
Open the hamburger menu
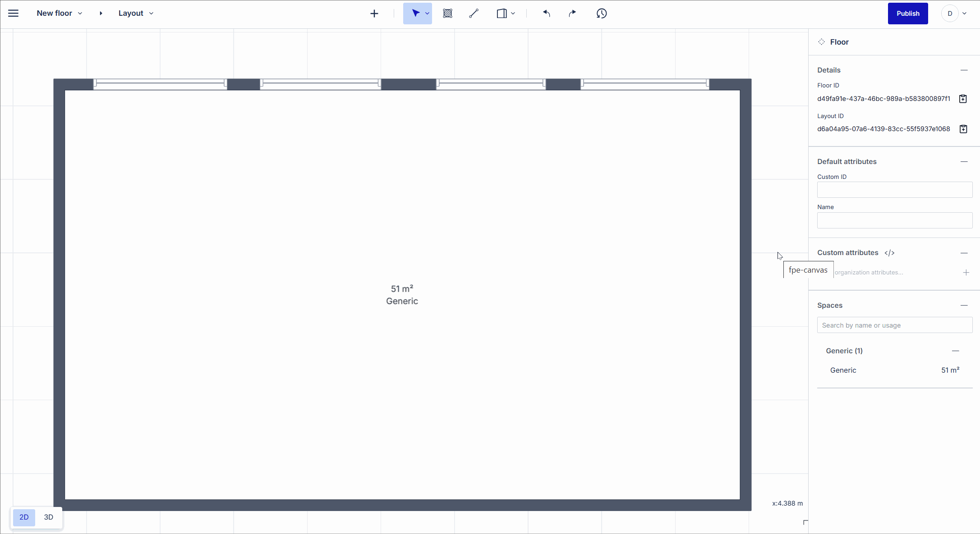tap(13, 13)
